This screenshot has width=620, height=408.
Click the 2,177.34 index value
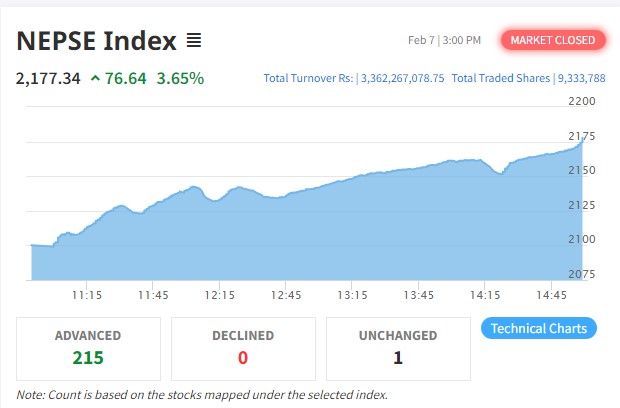48,78
